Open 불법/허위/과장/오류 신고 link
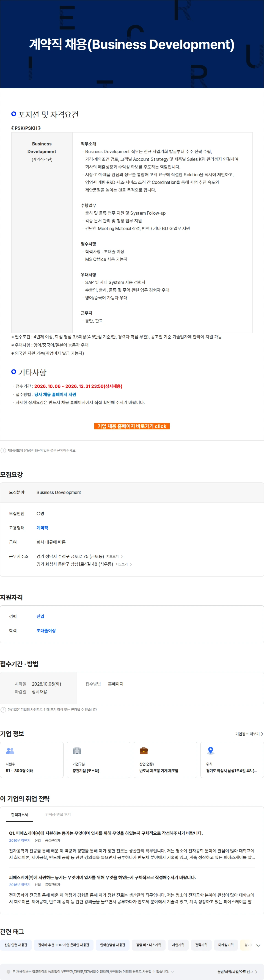 click(237, 972)
